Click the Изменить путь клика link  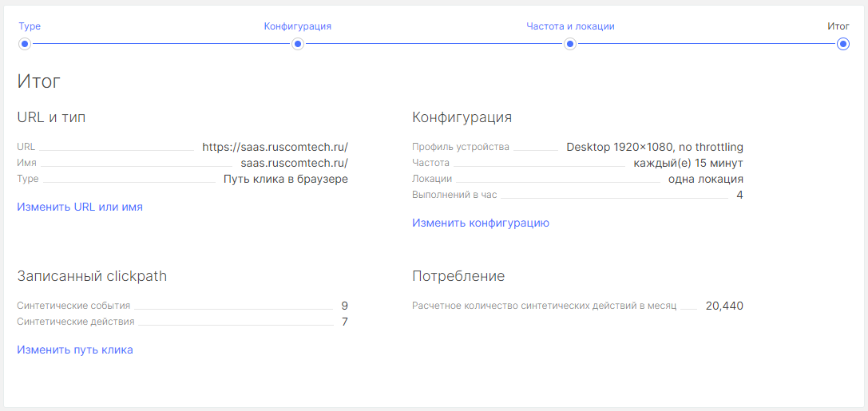point(75,350)
